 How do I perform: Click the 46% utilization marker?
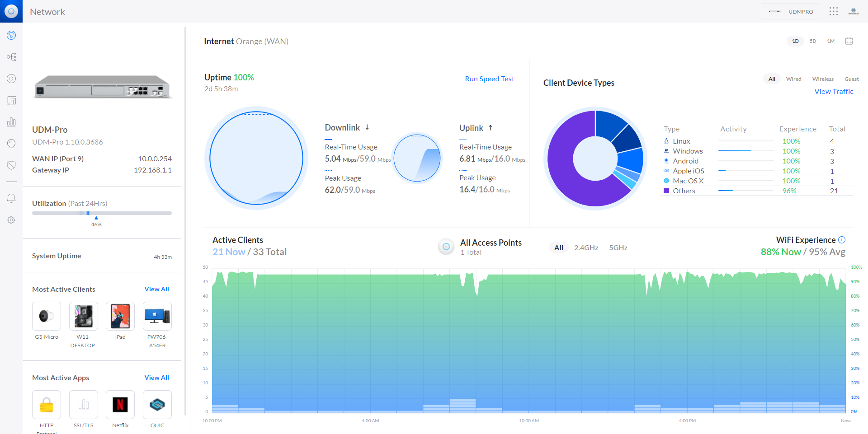96,217
